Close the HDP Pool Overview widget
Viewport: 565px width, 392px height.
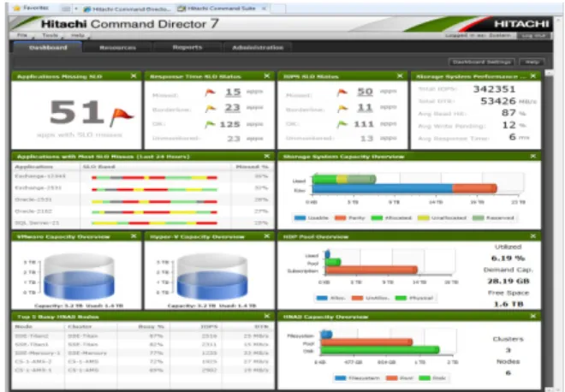pos(533,236)
